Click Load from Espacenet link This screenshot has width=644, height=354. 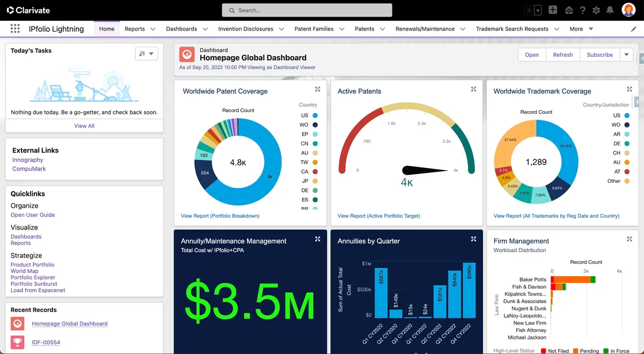click(38, 290)
